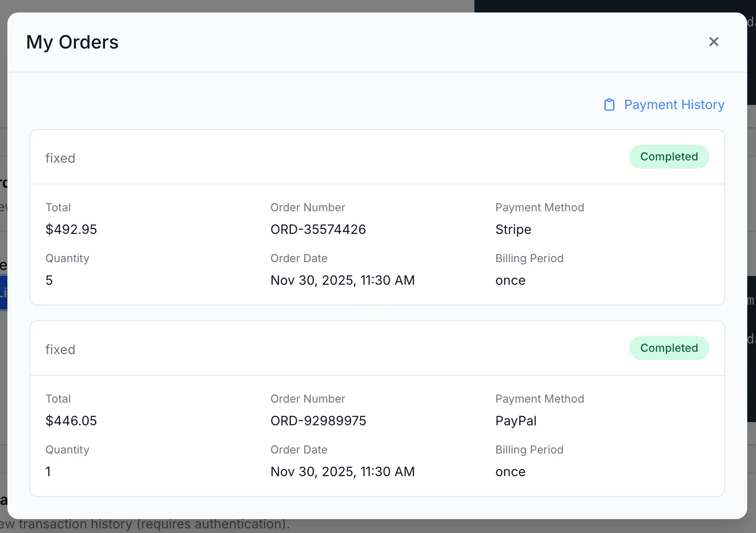Viewport: 756px width, 533px height.
Task: Select order number ORD-35574426
Action: [318, 229]
